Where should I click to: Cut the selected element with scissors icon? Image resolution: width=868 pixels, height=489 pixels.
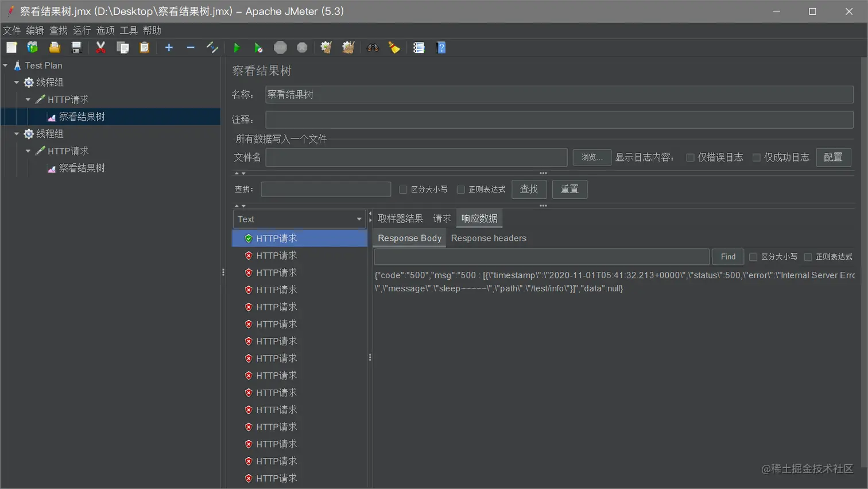[101, 48]
